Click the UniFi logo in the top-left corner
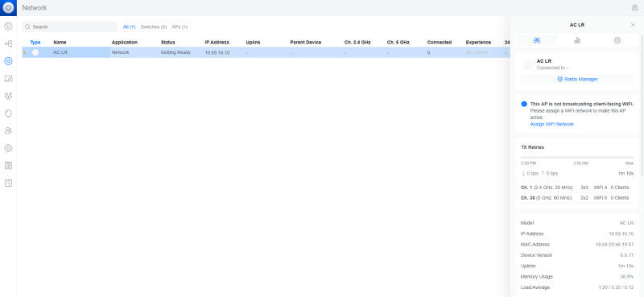 [x=8, y=8]
